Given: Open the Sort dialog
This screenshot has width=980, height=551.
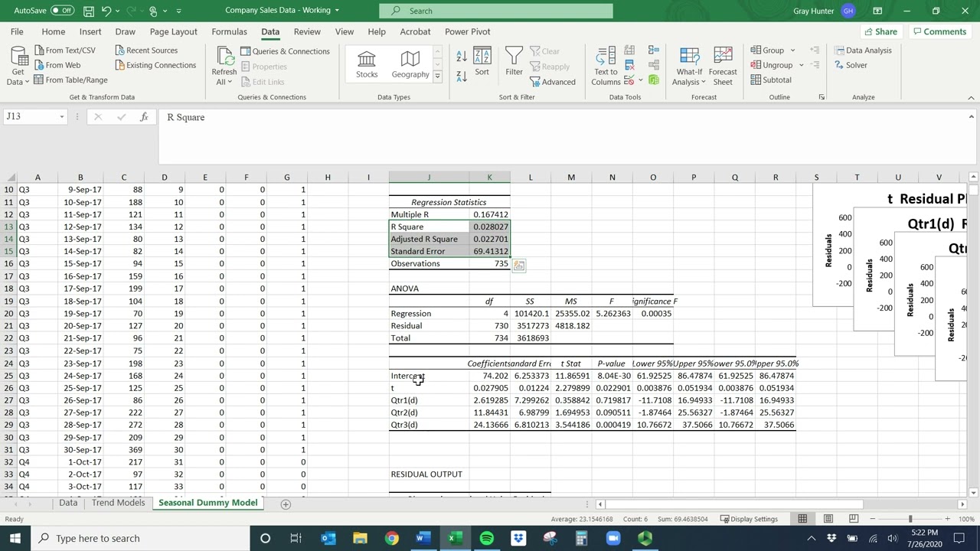Looking at the screenshot, I should click(x=482, y=62).
